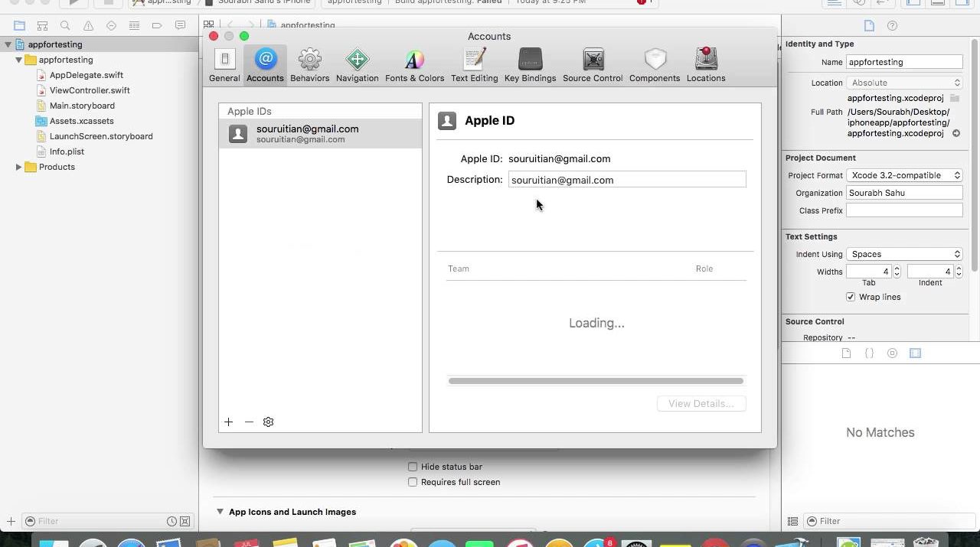
Task: Click the add account plus button
Action: coord(228,422)
